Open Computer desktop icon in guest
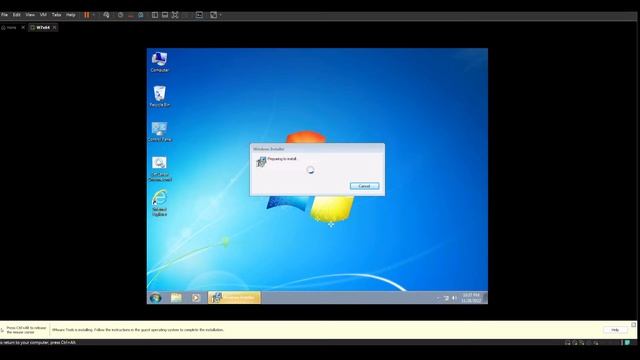This screenshot has width=640, height=360. point(159,62)
